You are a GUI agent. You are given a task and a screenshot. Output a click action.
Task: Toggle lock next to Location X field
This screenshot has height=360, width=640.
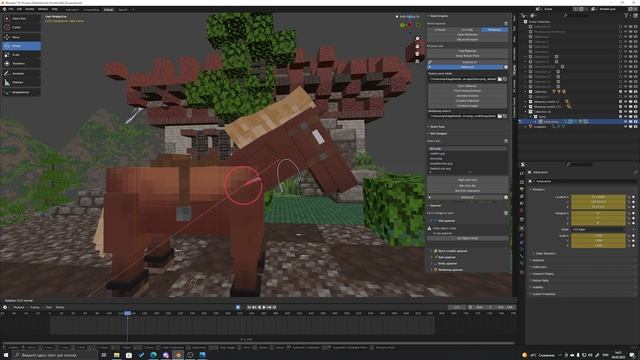[629, 197]
